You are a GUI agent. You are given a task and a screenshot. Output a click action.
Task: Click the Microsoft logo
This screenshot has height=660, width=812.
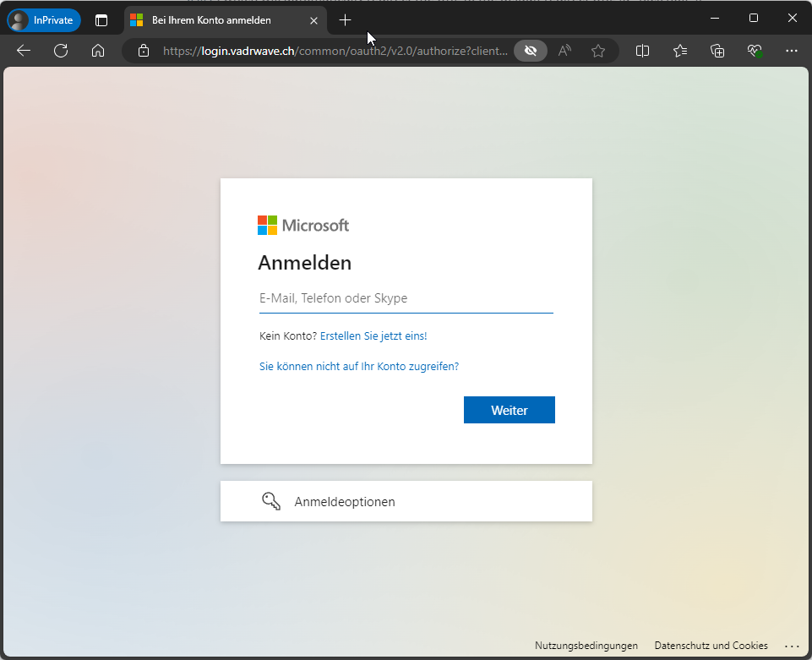(303, 226)
